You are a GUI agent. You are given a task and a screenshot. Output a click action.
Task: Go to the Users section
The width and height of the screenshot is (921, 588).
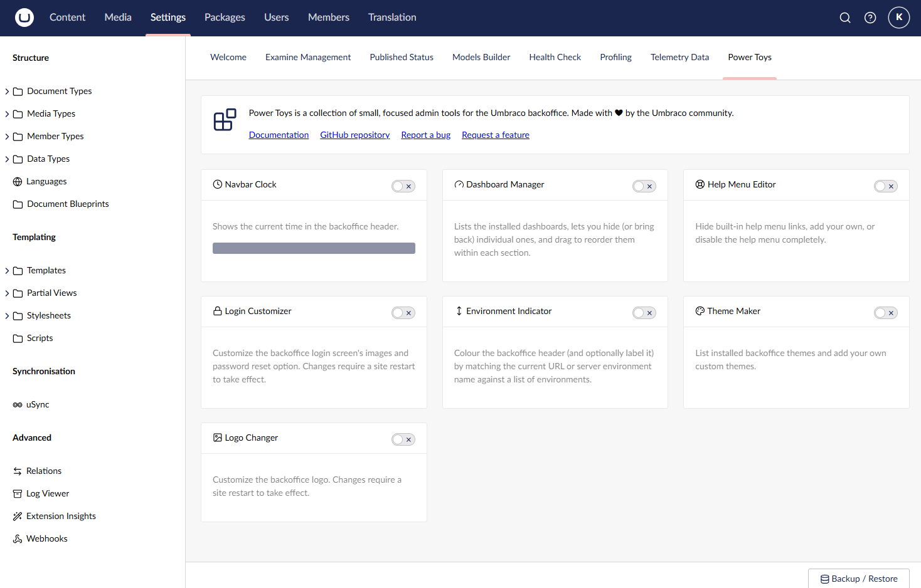click(x=277, y=18)
